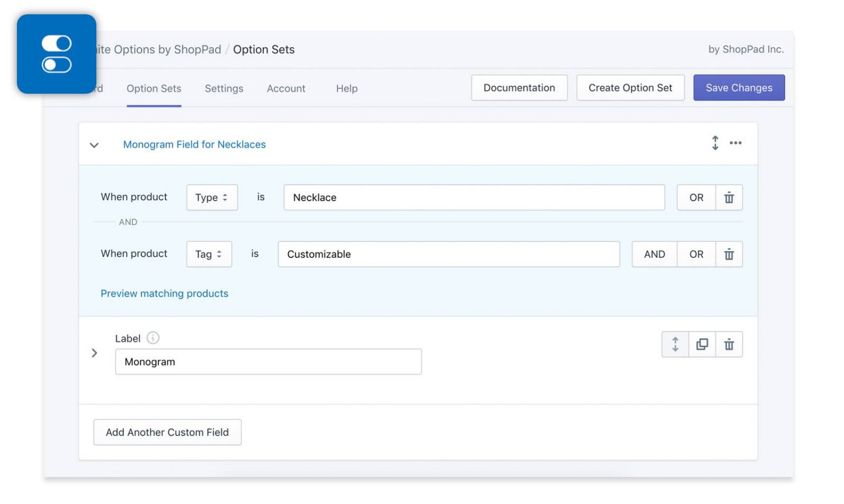
Task: Collapse the Monogram Field for Necklaces set
Action: [94, 145]
